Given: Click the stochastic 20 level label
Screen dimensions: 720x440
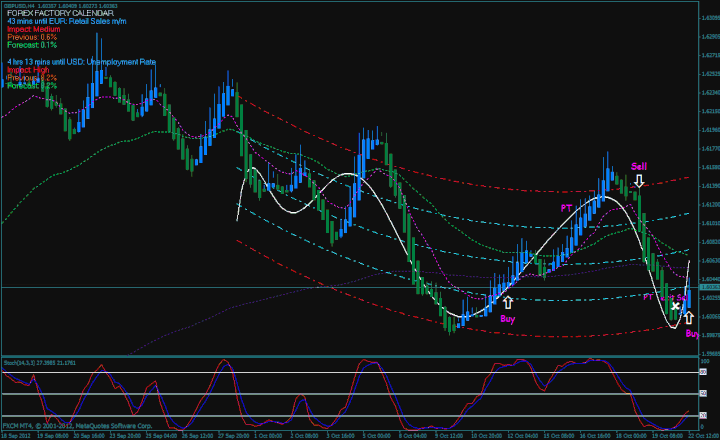Looking at the screenshot, I should pos(703,415).
